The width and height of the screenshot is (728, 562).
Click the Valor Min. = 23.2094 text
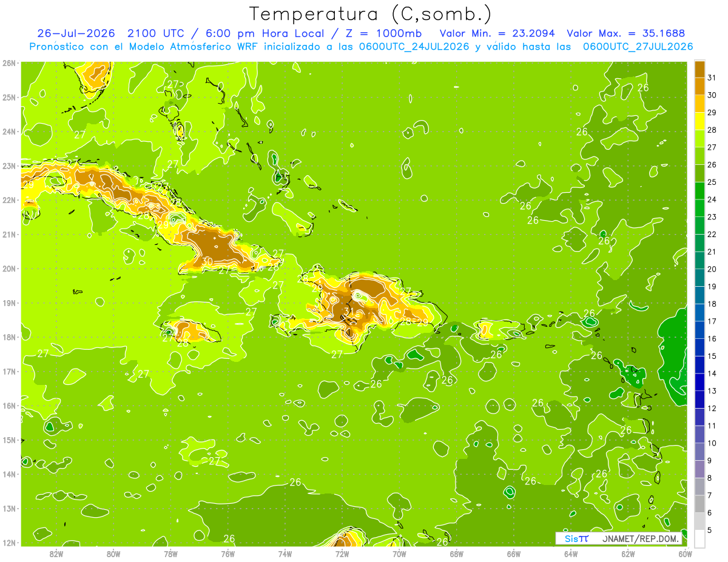click(x=497, y=33)
